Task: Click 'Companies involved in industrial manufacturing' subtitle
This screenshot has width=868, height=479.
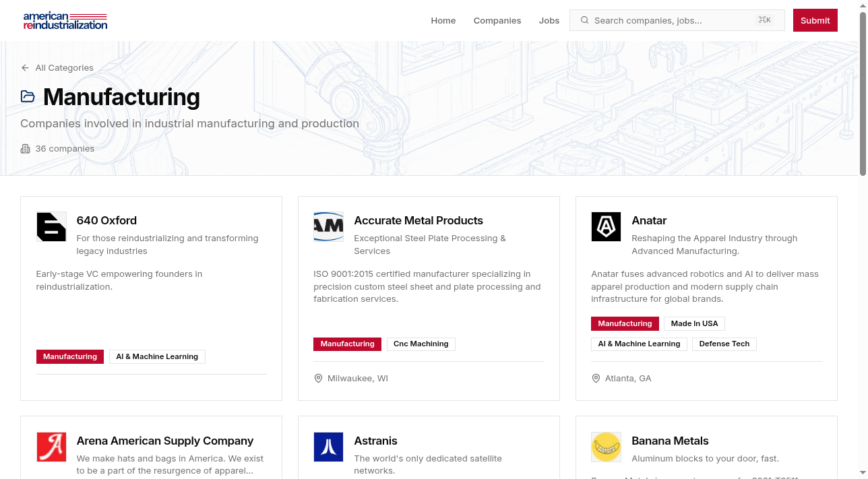Action: [189, 123]
